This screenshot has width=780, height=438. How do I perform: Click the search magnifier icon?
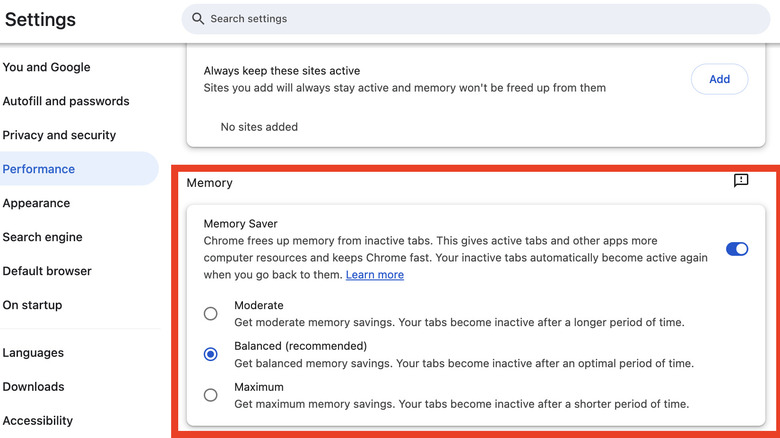click(x=198, y=19)
